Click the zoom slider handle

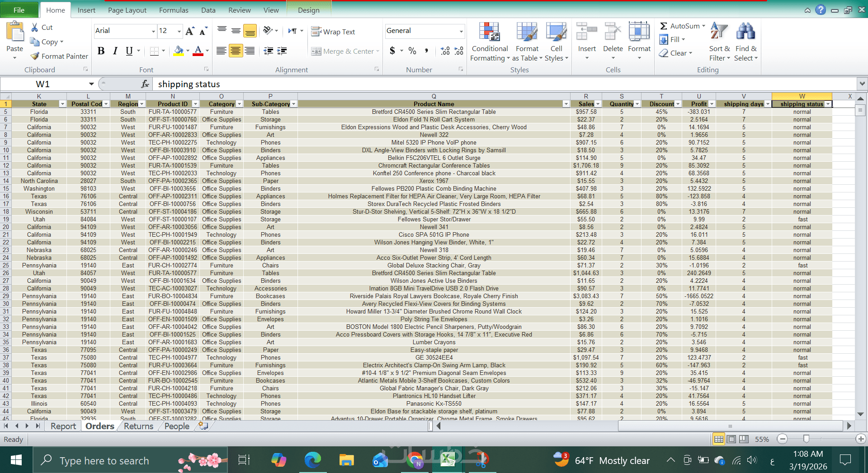[x=806, y=439]
